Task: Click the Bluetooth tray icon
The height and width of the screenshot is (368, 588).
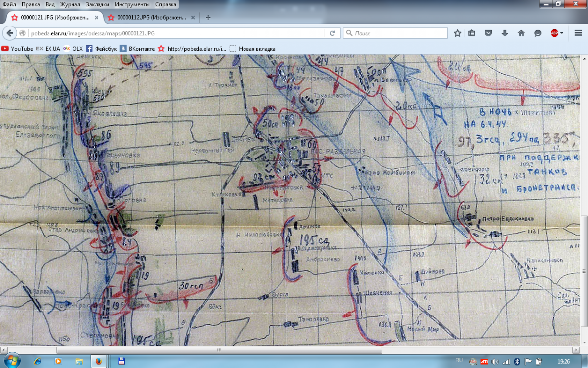Action: [x=516, y=361]
